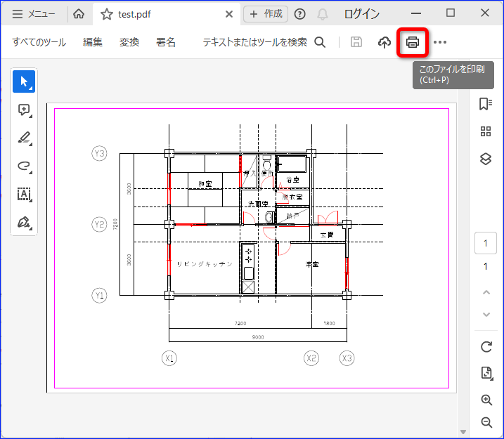The height and width of the screenshot is (439, 504).
Task: Zoom in on the document
Action: (486, 400)
